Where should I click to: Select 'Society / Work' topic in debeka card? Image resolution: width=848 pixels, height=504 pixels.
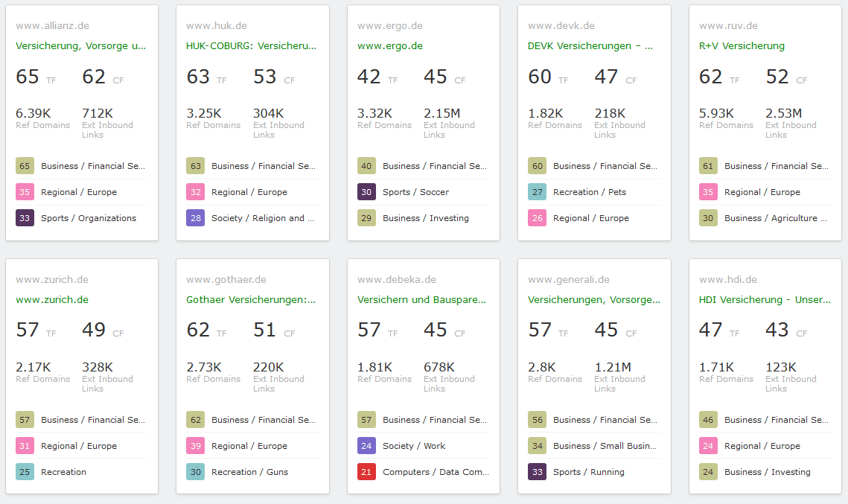[x=414, y=446]
